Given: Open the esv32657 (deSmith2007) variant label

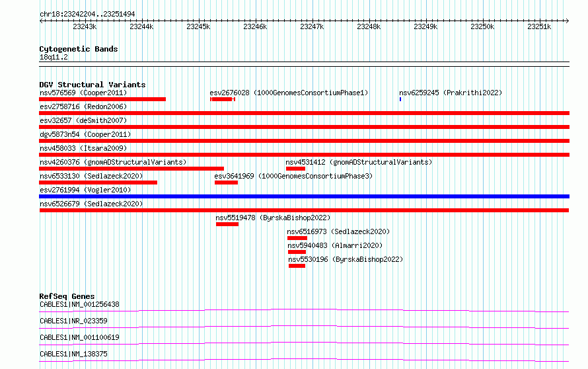Looking at the screenshot, I should 83,120.
